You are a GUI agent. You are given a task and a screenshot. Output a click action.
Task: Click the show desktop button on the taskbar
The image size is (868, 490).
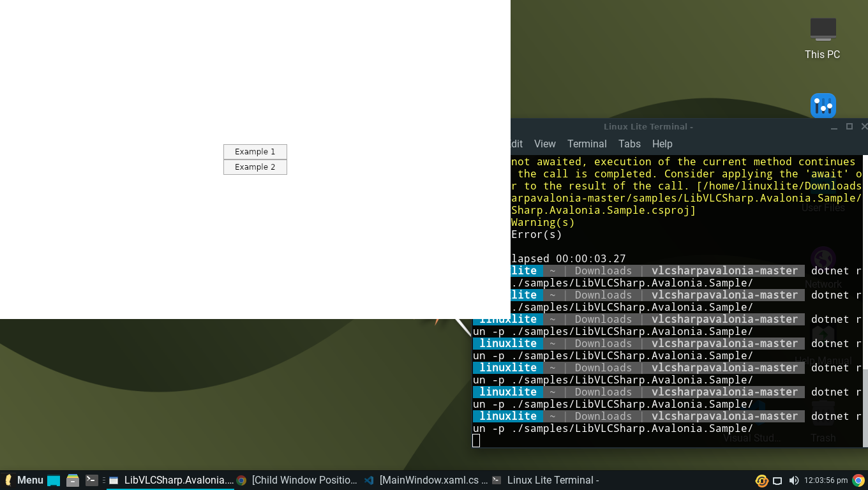[54, 480]
